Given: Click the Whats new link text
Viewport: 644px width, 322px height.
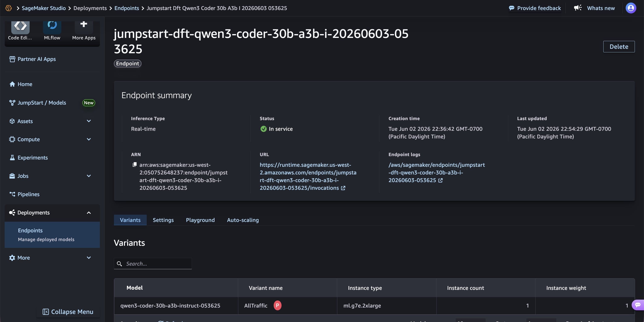Looking at the screenshot, I should click(601, 8).
